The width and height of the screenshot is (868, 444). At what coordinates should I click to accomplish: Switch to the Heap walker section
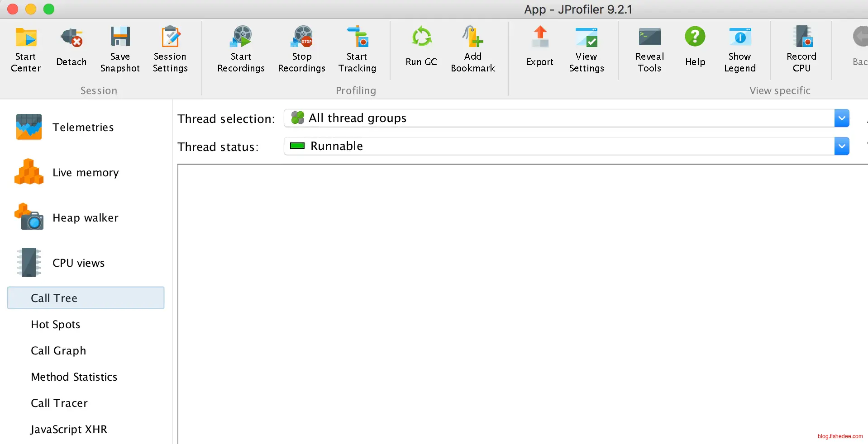tap(85, 217)
